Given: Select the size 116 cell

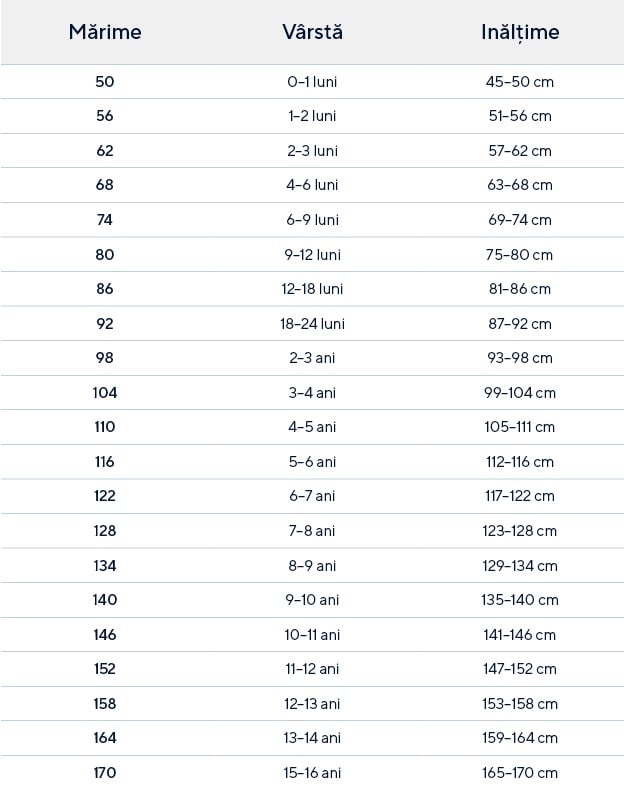Looking at the screenshot, I should 105,462.
